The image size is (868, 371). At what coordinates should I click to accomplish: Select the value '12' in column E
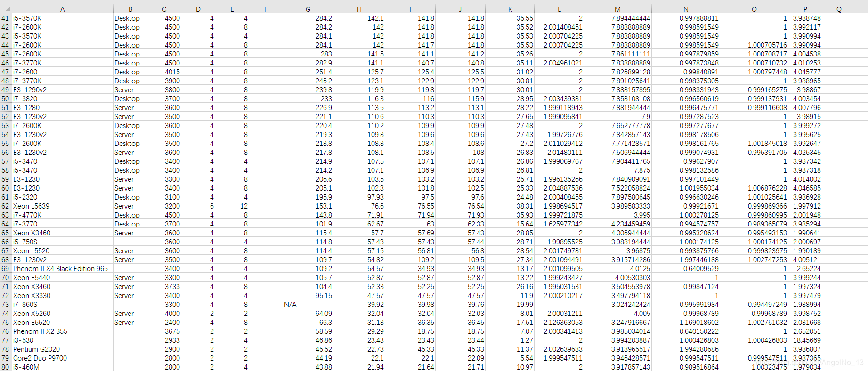232,206
